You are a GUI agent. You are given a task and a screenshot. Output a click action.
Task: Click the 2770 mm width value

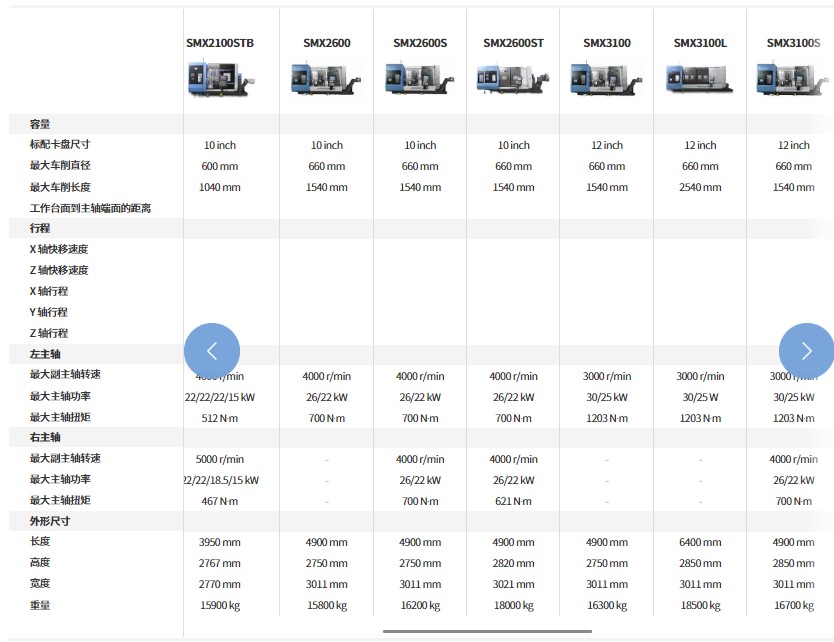click(x=220, y=584)
